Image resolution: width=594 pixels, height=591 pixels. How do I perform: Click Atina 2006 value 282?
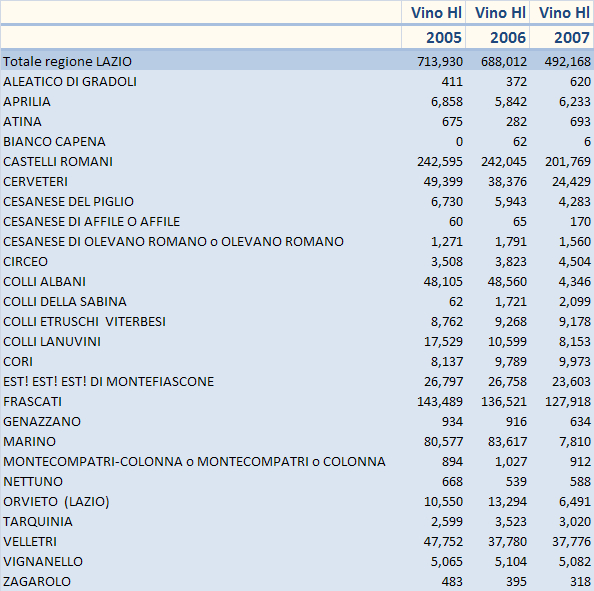(516, 122)
